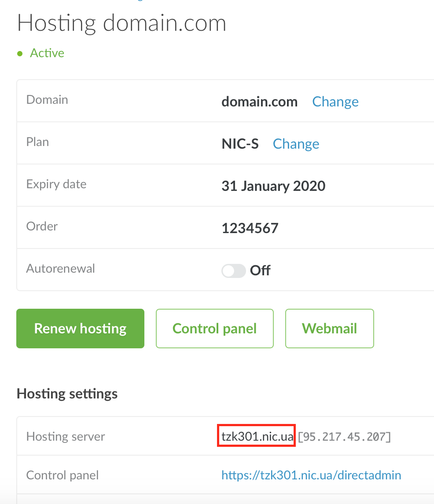The height and width of the screenshot is (504, 434).
Task: Click the expiry date 31 January 2020
Action: (273, 186)
